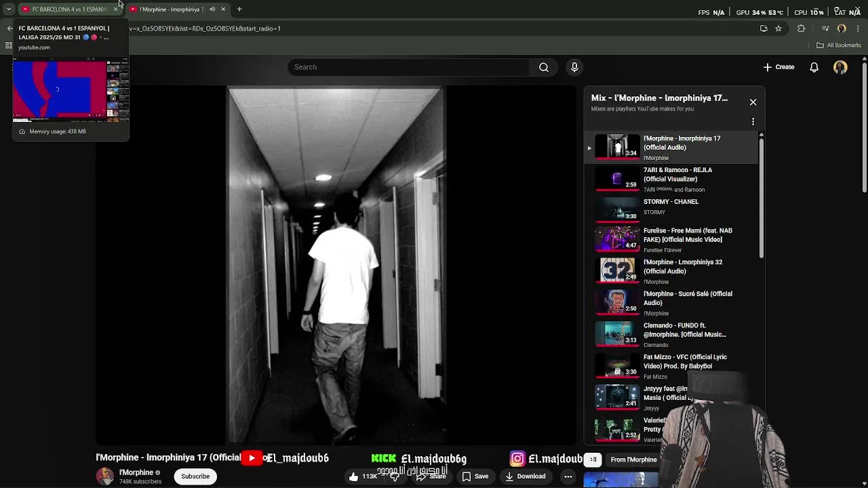Screen dimensions: 868x488
Task: Subscribe to the l'Morphine channel
Action: [195, 476]
